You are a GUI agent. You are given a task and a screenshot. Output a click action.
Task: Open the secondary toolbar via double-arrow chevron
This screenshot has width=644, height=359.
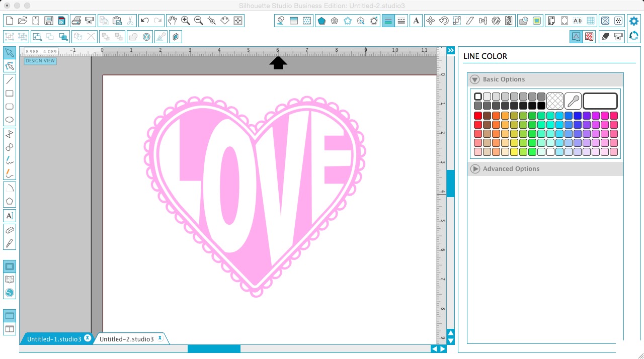[x=450, y=50]
